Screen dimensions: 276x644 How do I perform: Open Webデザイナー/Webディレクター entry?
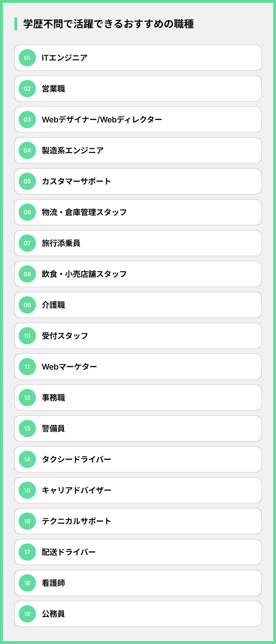(x=102, y=120)
